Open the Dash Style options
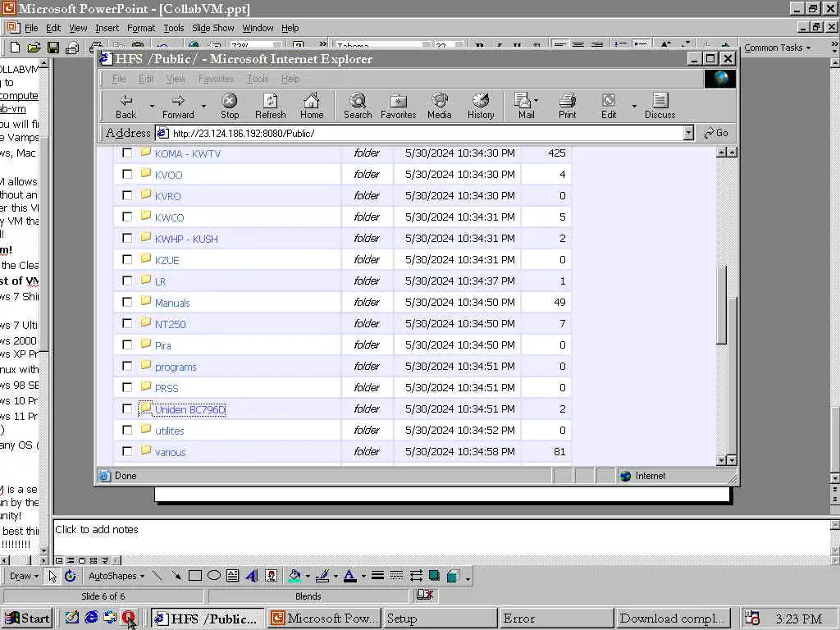This screenshot has height=630, width=840. point(396,576)
